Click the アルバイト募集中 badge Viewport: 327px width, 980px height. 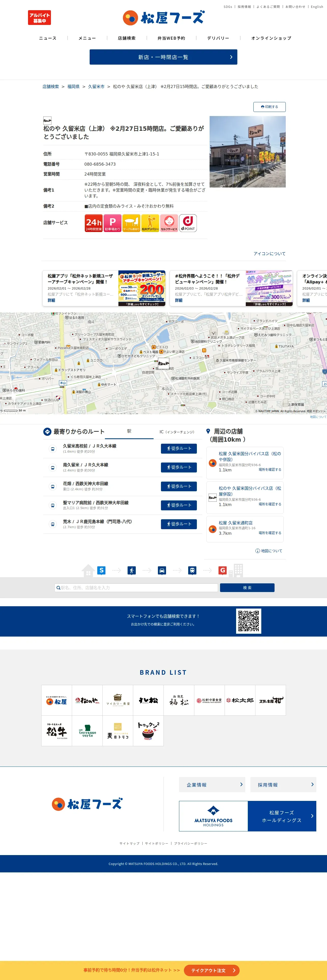(x=39, y=18)
